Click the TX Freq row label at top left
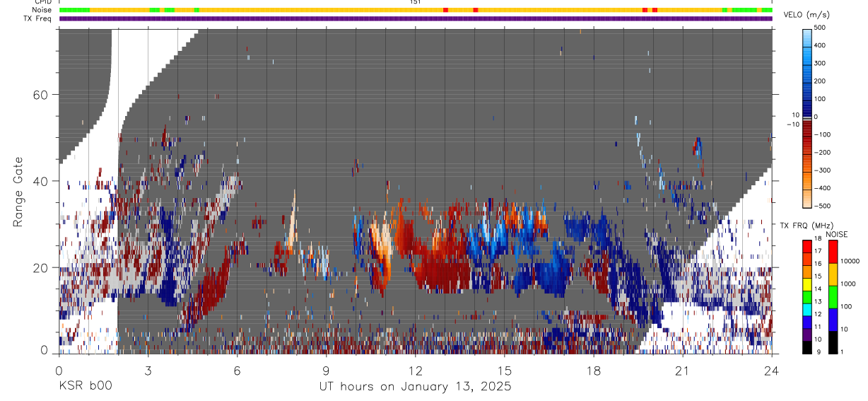The height and width of the screenshot is (401, 868). click(x=39, y=18)
